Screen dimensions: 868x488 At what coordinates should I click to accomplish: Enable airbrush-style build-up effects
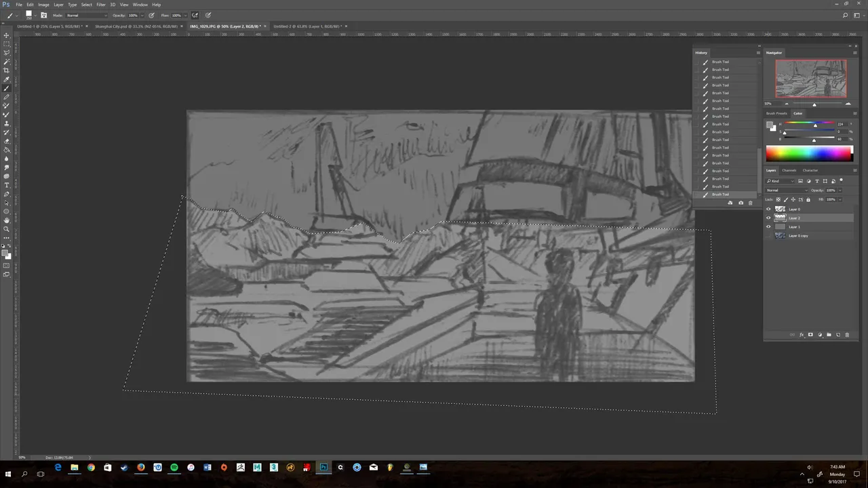coord(195,15)
